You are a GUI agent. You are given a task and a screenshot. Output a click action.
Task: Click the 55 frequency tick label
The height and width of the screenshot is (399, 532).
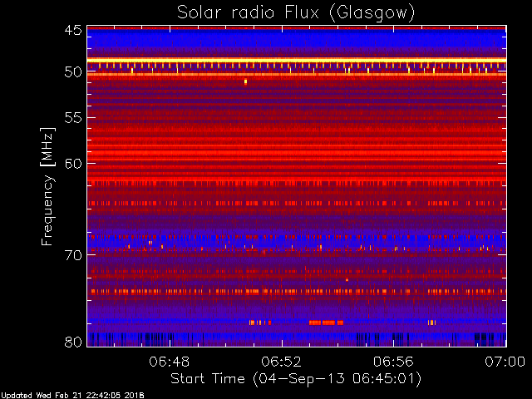pos(73,118)
